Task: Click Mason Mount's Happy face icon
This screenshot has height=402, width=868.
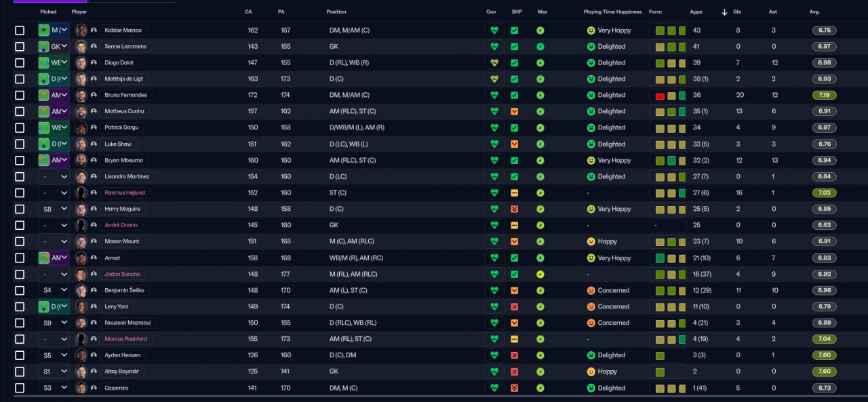Action: click(x=591, y=242)
